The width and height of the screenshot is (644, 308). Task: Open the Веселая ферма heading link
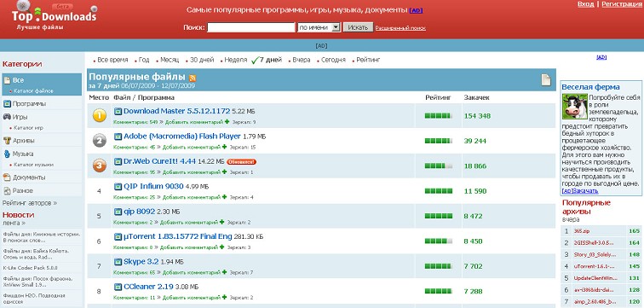pos(590,87)
